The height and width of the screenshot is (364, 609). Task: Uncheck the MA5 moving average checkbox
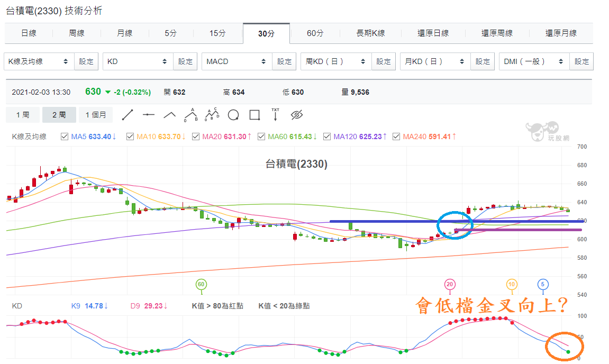tap(65, 136)
